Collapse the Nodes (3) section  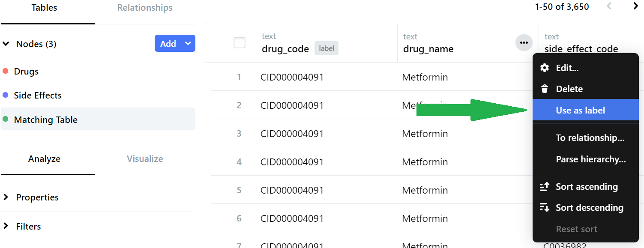6,44
